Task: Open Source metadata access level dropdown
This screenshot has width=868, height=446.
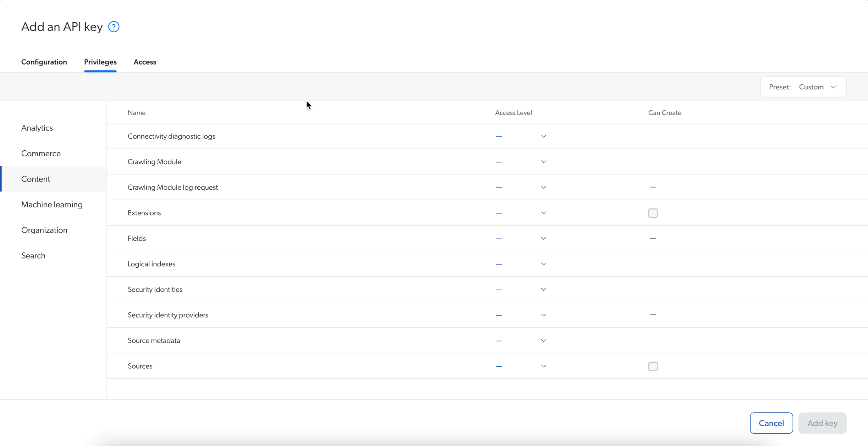Action: click(543, 340)
